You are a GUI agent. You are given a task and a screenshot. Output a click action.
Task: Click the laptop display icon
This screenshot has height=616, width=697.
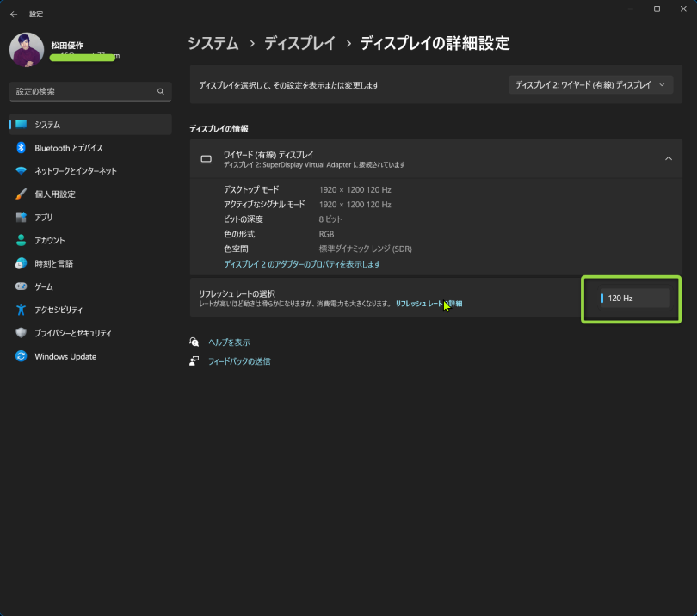click(206, 159)
